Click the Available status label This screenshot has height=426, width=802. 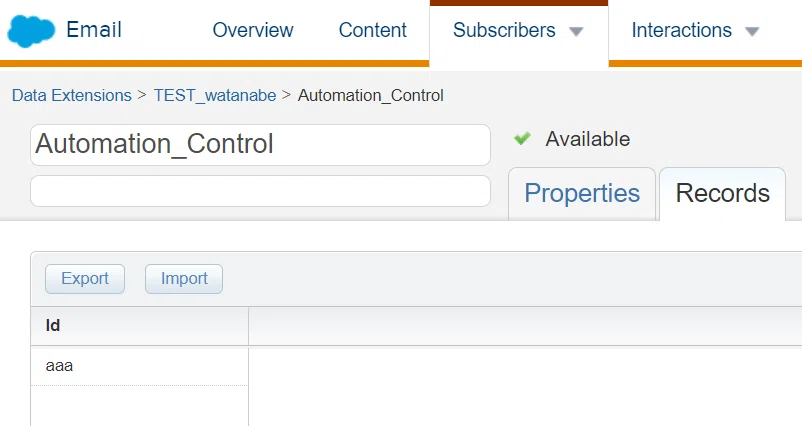(x=588, y=139)
